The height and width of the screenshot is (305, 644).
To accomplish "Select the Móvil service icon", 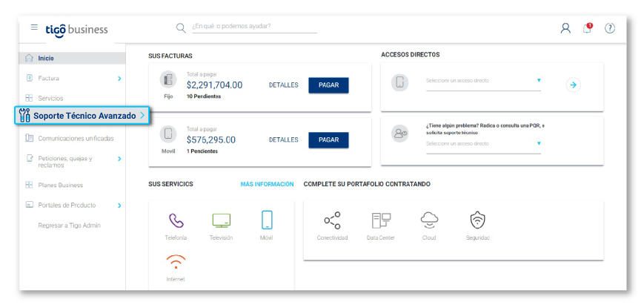I will [267, 220].
